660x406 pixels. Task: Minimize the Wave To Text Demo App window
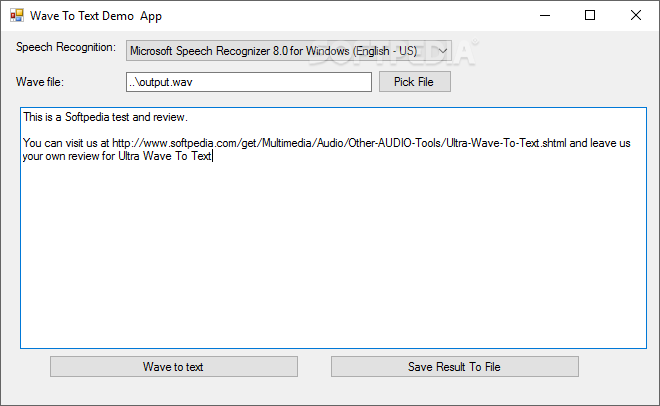pyautogui.click(x=545, y=16)
